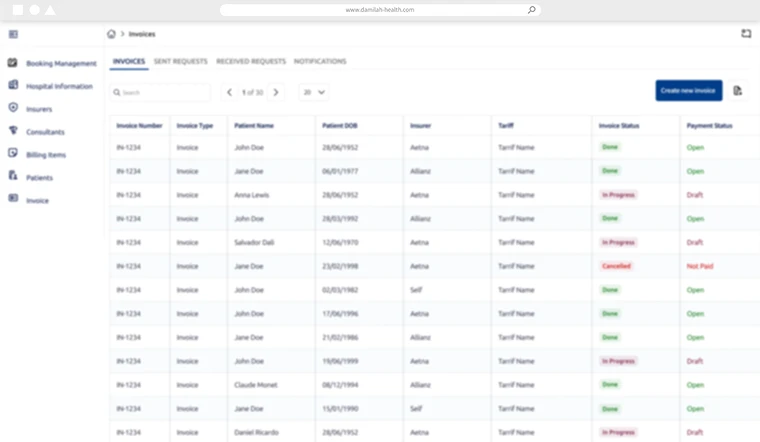Collapse the sidebar using the top-left panel icon

[13, 34]
